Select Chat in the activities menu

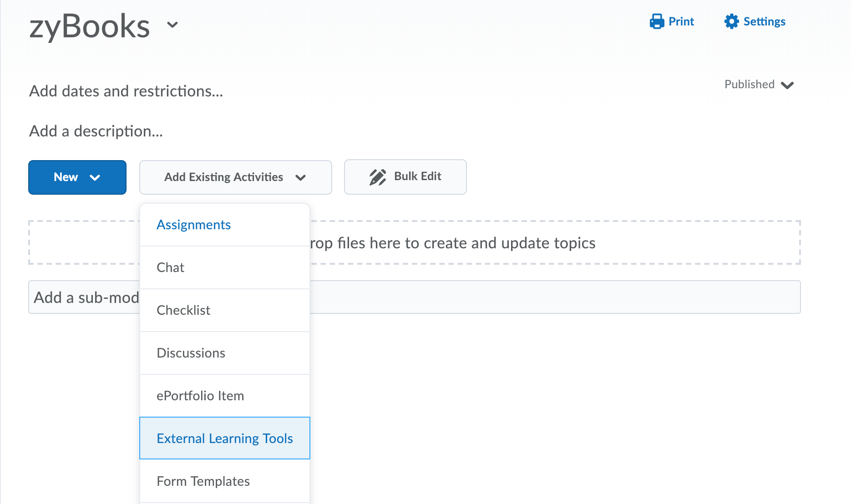225,267
